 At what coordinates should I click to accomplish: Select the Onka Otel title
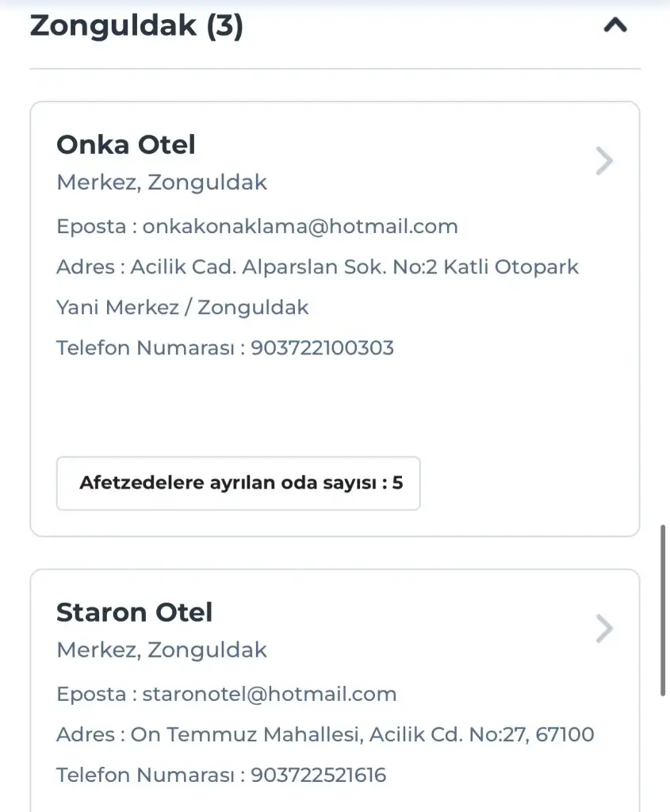[x=126, y=145]
